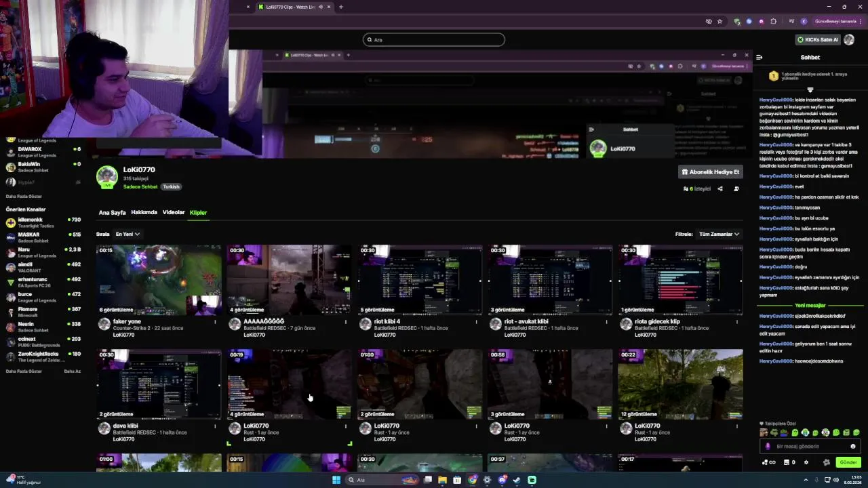Bookmark page with the star icon
Viewport: 868px width, 488px height.
click(720, 21)
